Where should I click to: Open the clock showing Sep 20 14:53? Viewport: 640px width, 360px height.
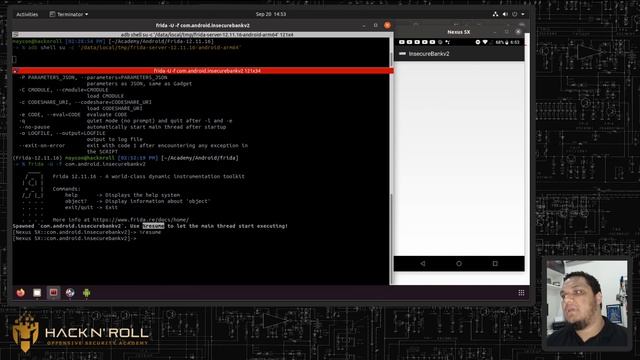click(271, 14)
